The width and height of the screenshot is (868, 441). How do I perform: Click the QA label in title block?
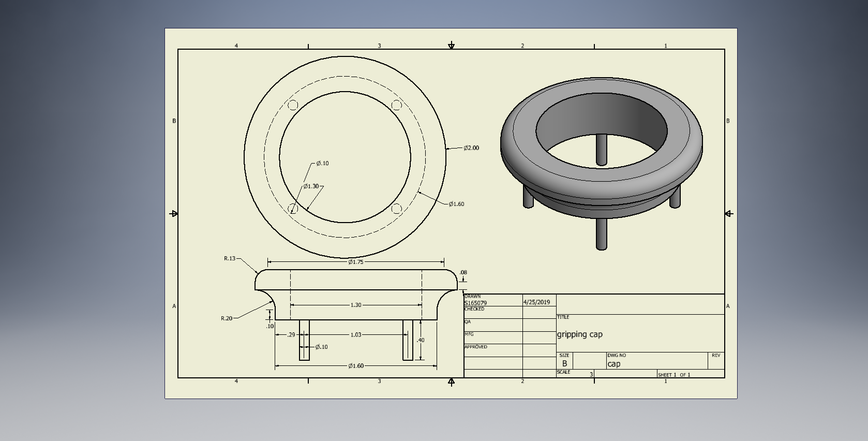(468, 322)
